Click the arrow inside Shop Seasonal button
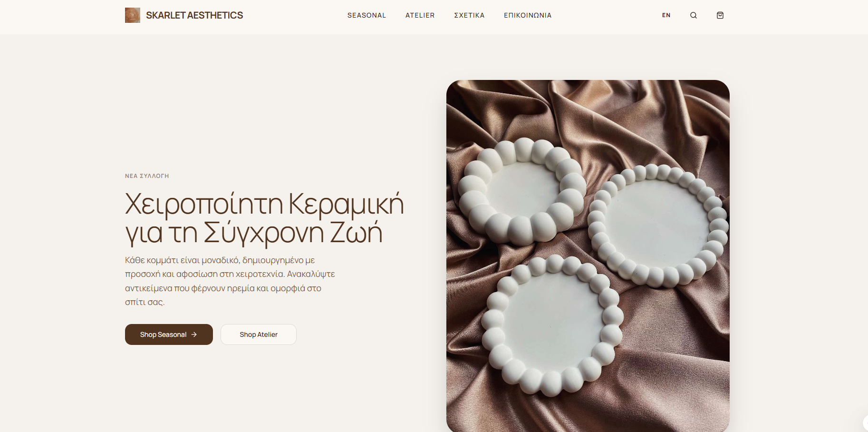 pos(194,334)
